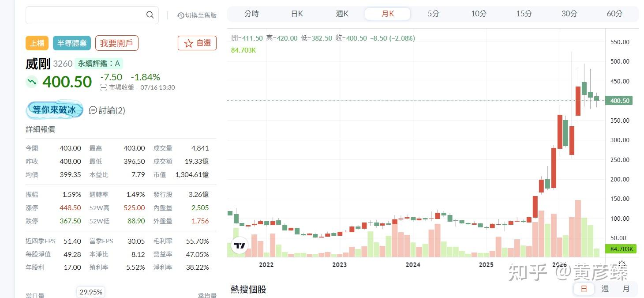
Task: Click the large 400.50 stock price
Action: click(67, 82)
